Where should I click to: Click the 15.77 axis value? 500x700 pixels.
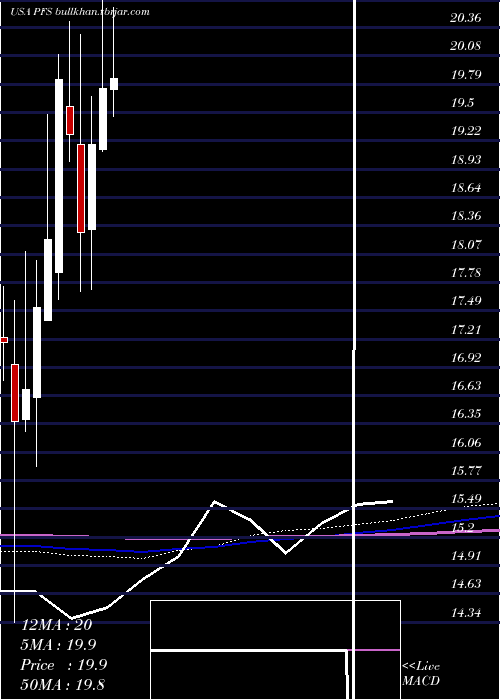click(466, 471)
